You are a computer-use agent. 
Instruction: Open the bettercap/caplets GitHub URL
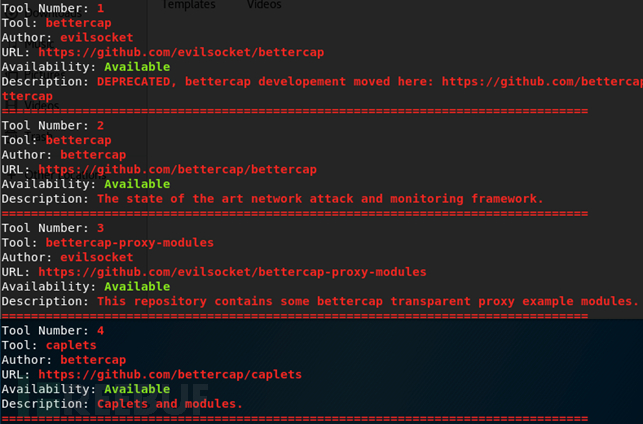coord(170,375)
